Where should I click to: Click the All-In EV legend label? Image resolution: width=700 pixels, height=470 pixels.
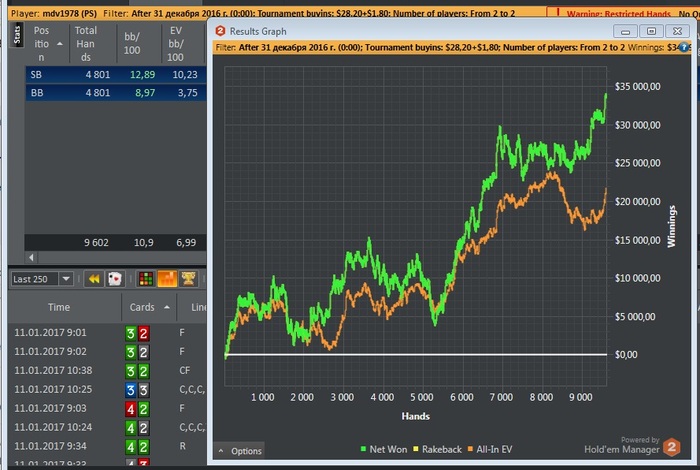pyautogui.click(x=494, y=449)
